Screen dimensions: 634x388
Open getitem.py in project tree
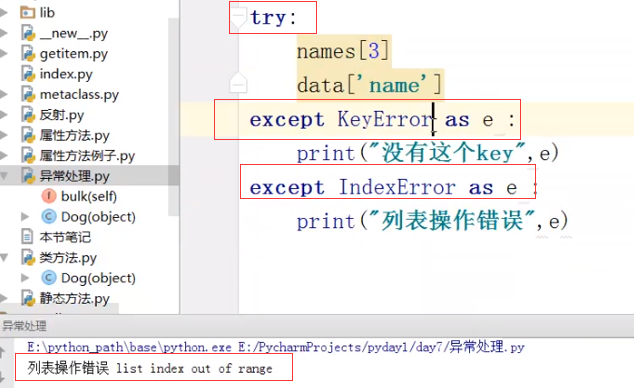pyautogui.click(x=74, y=54)
